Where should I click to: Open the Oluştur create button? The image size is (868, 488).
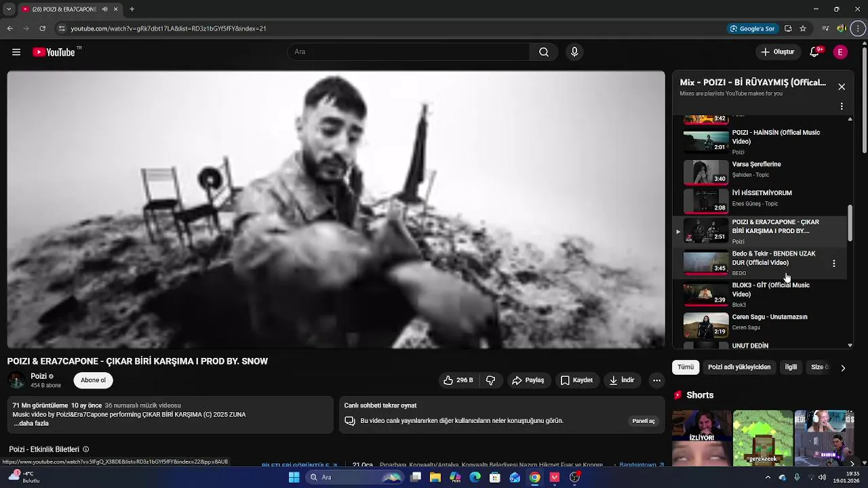point(777,52)
